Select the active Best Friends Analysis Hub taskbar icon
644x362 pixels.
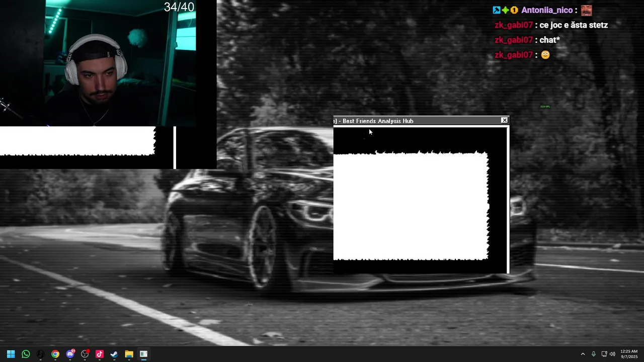click(143, 354)
